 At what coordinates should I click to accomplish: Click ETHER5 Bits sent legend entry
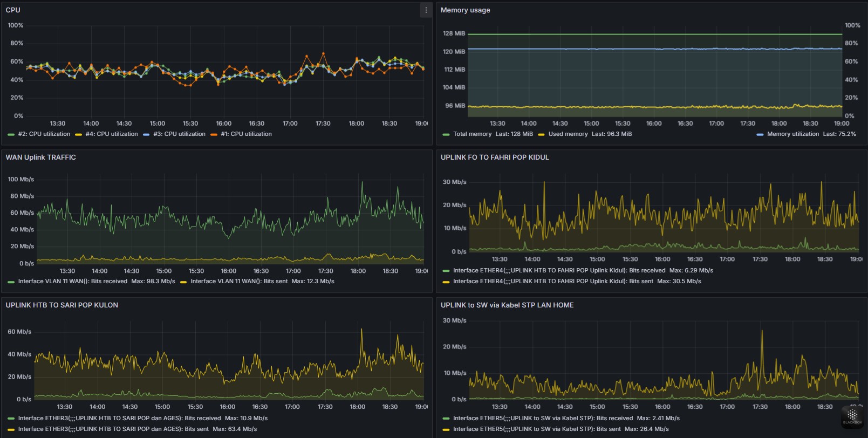[536, 429]
